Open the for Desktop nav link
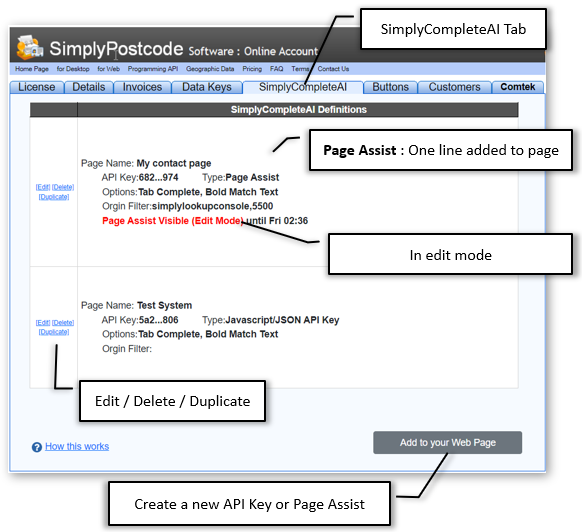 pyautogui.click(x=73, y=69)
